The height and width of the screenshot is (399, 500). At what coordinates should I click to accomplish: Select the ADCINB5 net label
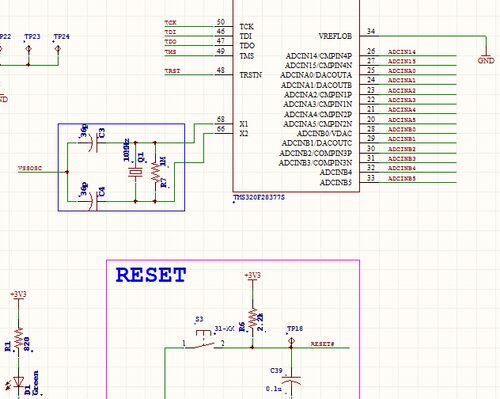(x=402, y=179)
